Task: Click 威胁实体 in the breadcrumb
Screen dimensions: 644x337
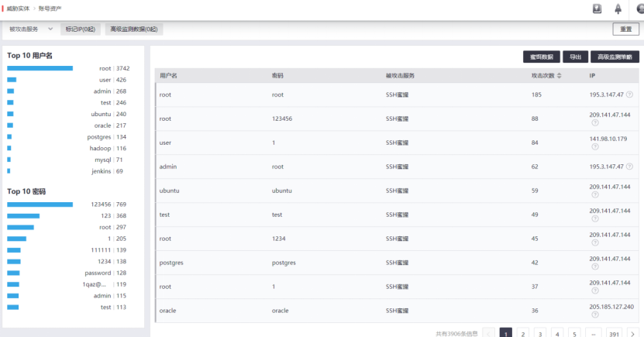Action: pos(18,9)
